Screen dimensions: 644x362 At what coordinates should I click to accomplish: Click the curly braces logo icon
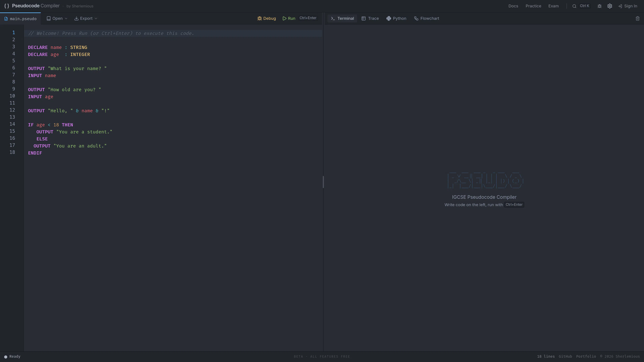point(7,6)
